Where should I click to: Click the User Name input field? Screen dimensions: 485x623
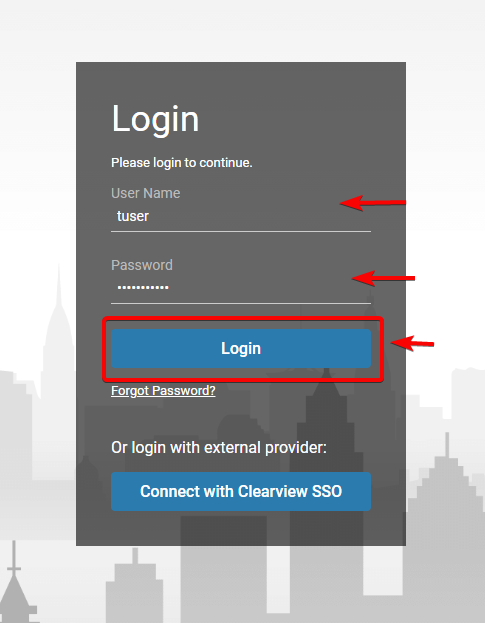(241, 217)
